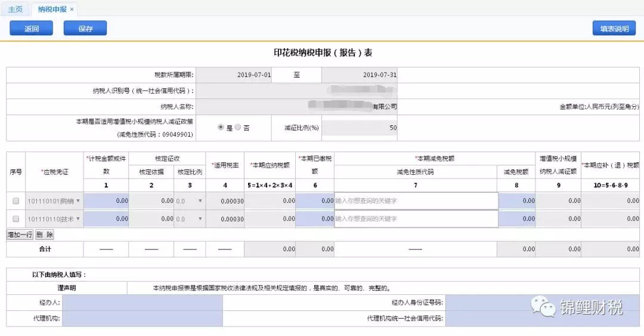Tick checkbox for row 101110101购销

(16, 201)
